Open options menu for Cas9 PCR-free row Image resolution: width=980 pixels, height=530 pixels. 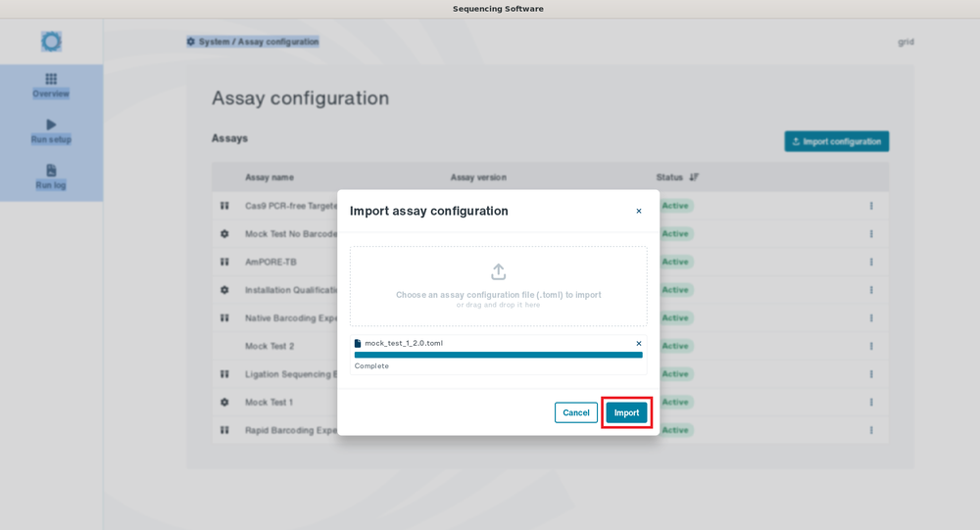[871, 206]
